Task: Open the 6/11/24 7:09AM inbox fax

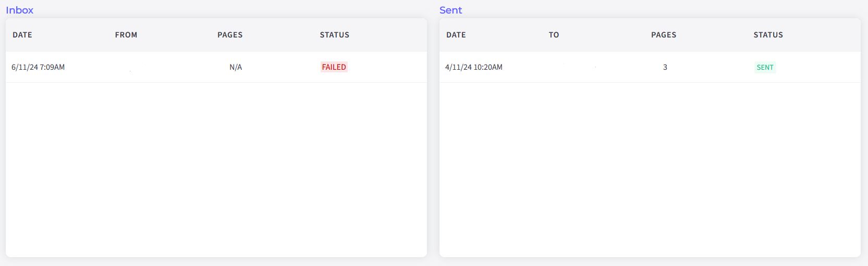Action: (38, 67)
